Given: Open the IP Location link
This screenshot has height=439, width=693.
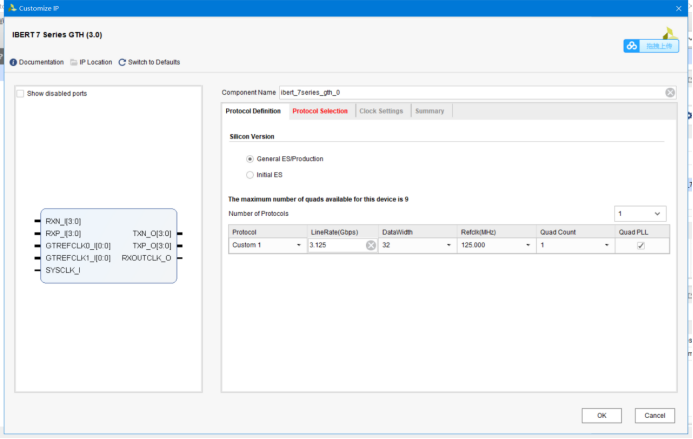Looking at the screenshot, I should click(95, 62).
